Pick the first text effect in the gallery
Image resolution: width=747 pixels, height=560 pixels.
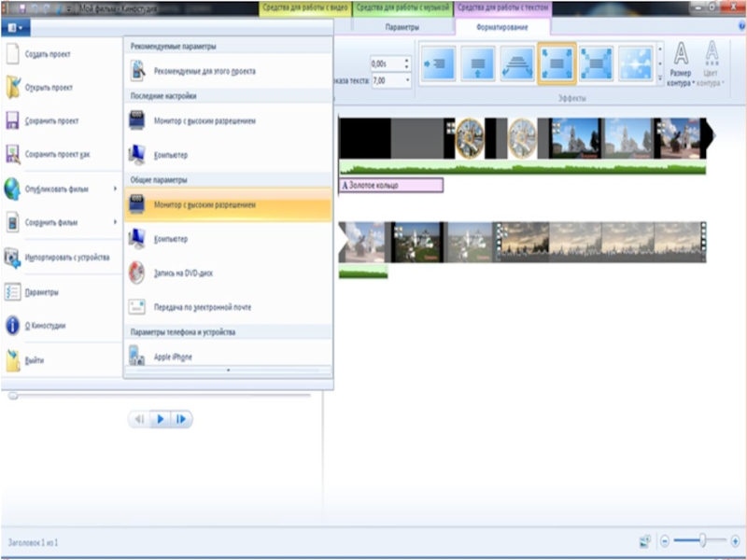tap(437, 65)
